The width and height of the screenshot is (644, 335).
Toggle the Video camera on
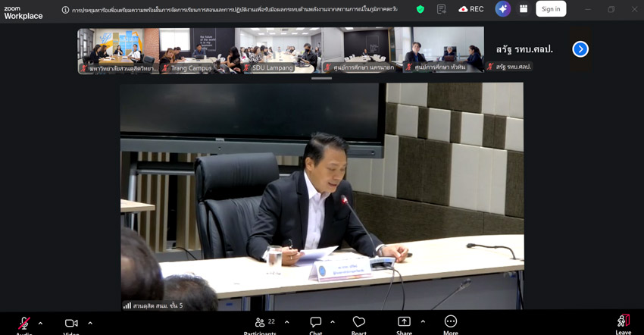pos(71,323)
